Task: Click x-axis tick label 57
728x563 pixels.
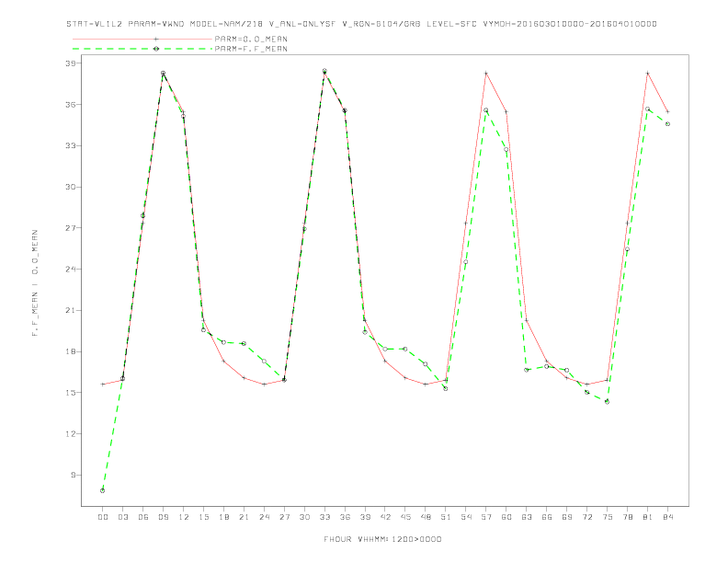Action: point(486,517)
